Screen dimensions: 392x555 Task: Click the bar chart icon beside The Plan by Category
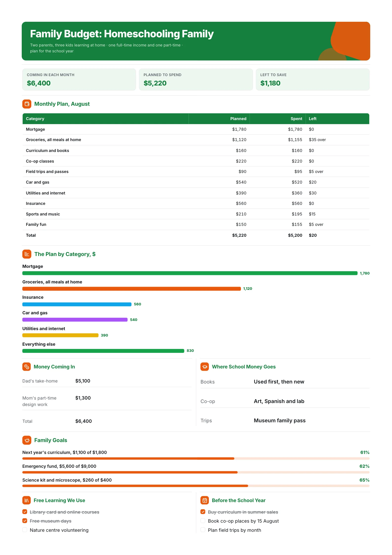tap(27, 254)
